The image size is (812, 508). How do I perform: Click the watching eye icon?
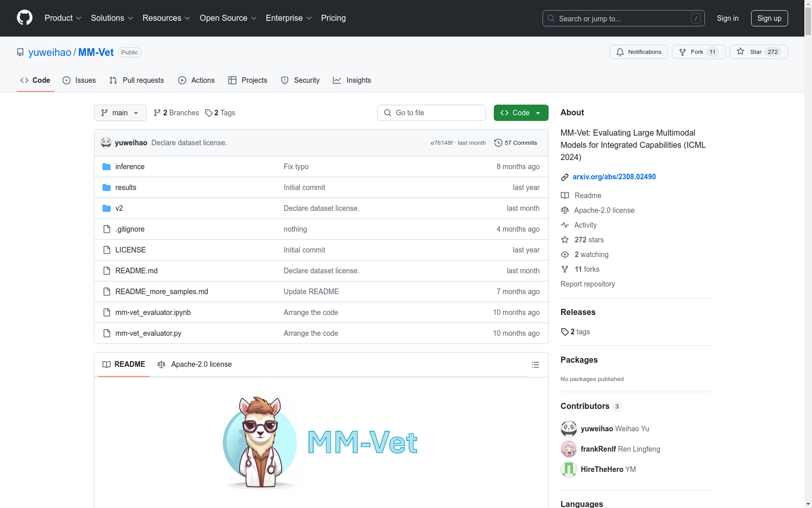(x=565, y=255)
